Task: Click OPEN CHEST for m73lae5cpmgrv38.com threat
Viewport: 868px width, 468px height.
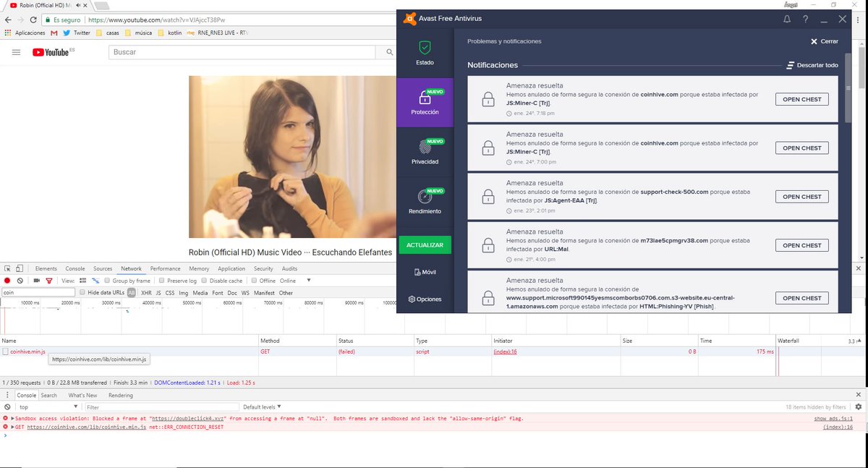Action: [x=802, y=245]
